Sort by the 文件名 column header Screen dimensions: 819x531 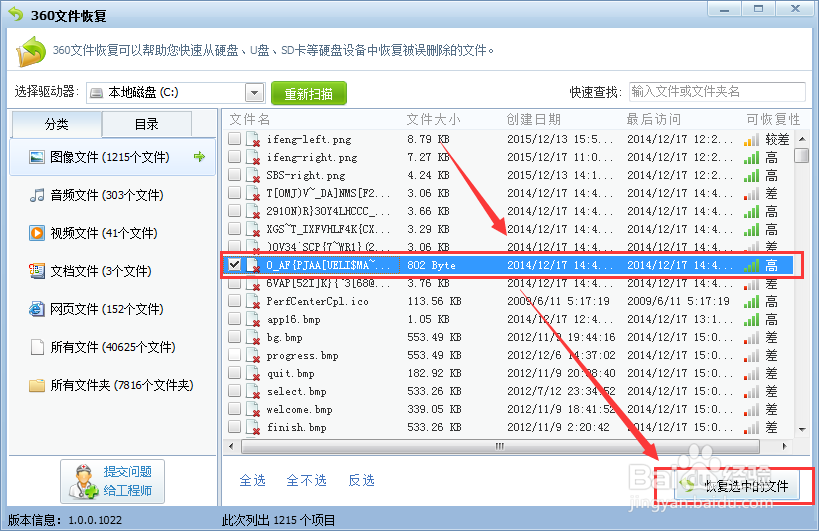click(250, 120)
